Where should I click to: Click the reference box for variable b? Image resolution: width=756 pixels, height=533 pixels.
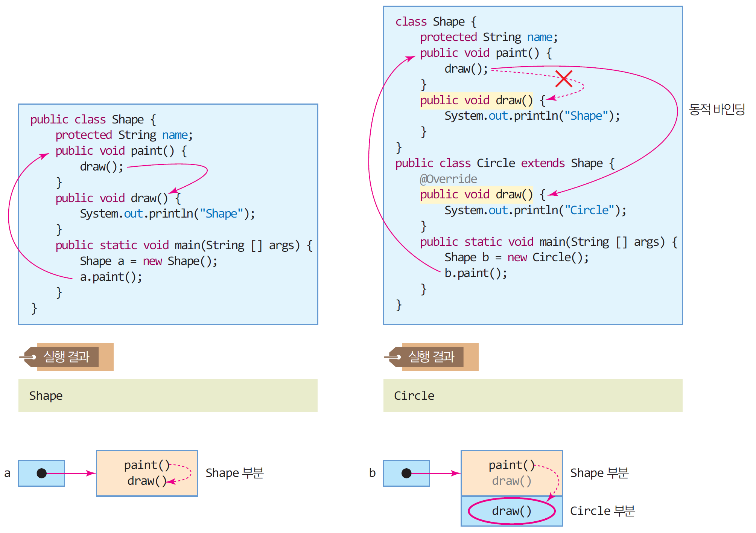[406, 473]
